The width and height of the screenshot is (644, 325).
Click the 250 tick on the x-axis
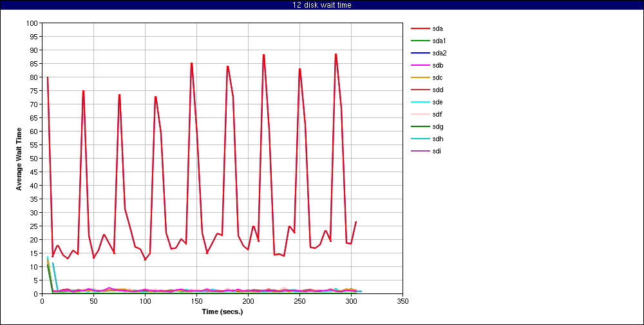[300, 301]
